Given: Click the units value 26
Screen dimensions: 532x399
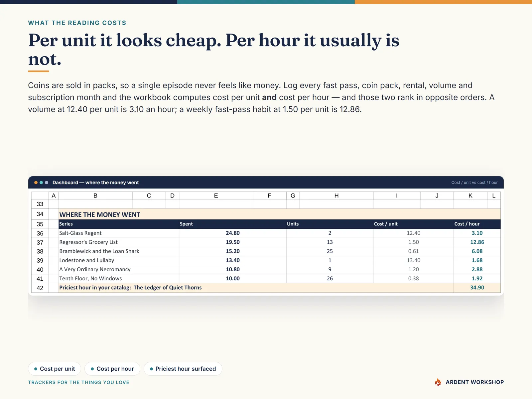Looking at the screenshot, I should [x=330, y=278].
